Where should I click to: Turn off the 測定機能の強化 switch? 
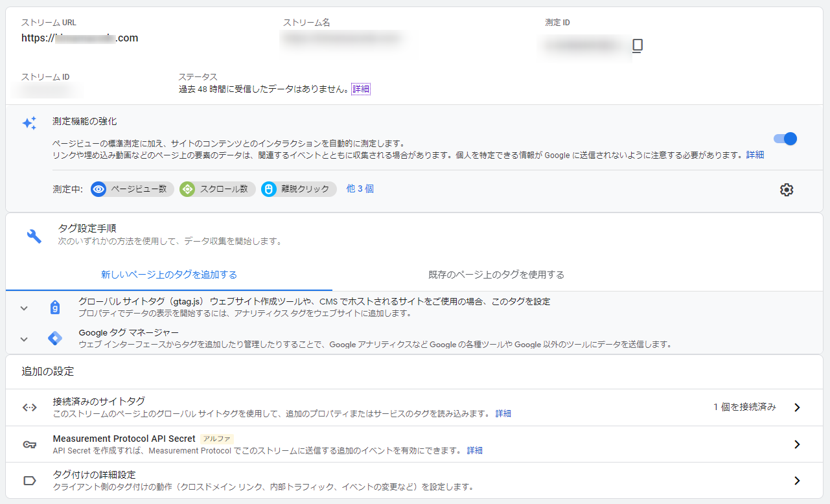(x=785, y=139)
